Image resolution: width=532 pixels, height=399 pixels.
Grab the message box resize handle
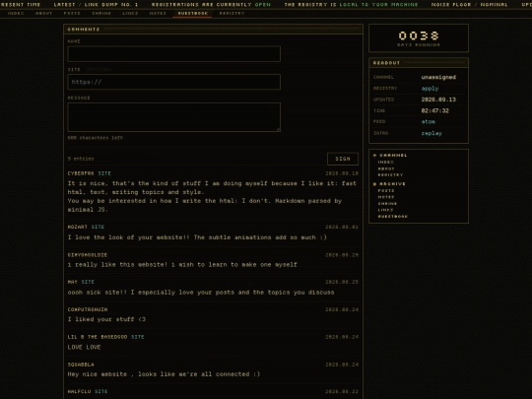(279, 130)
